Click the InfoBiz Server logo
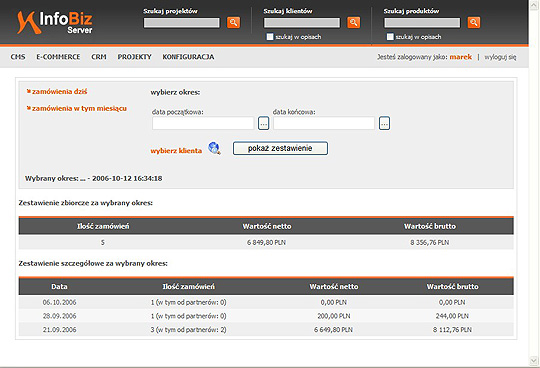The image size is (540, 368). coord(55,23)
